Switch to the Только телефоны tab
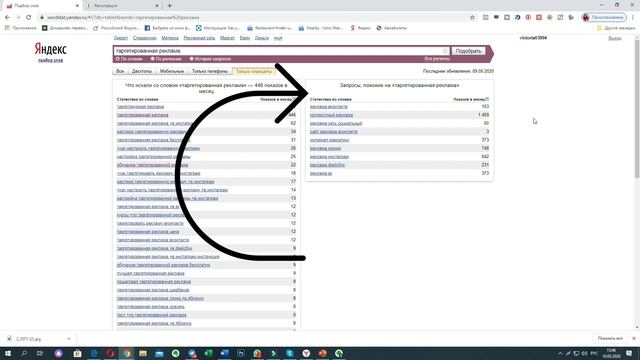Viewport: 640px width, 360px height. [x=210, y=71]
